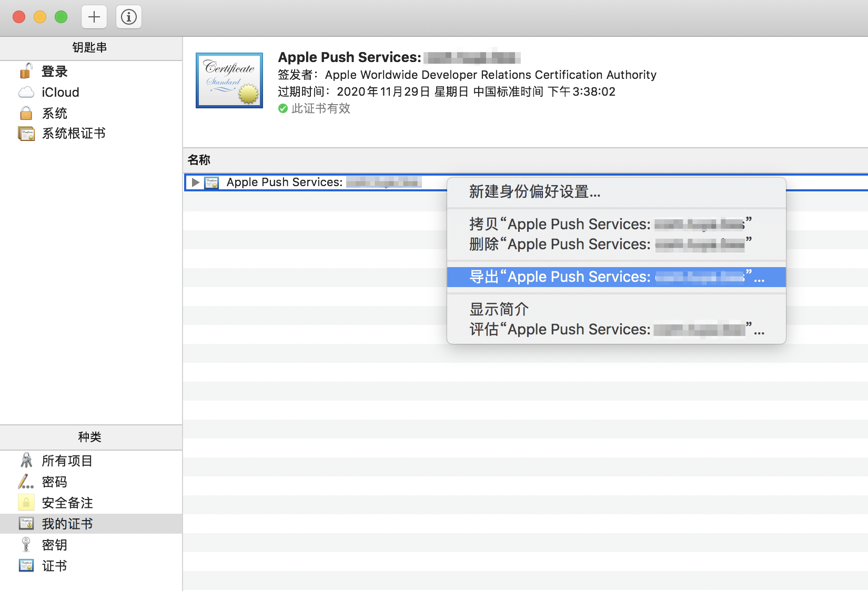Select the 系统 locked padlock icon
Screen dimensions: 868x591
pos(26,113)
